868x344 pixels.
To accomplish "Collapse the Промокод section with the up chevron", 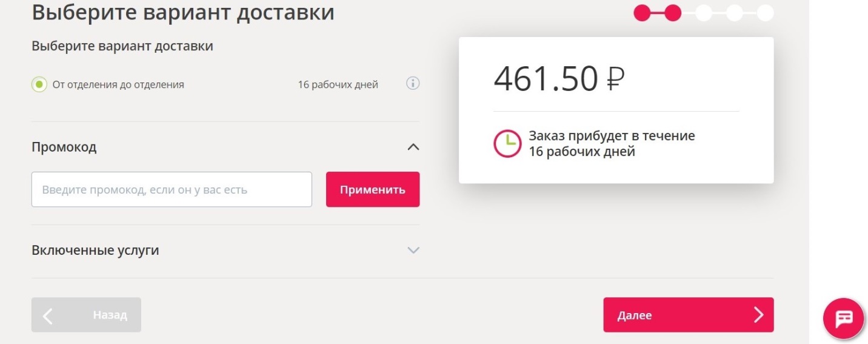I will 413,147.
